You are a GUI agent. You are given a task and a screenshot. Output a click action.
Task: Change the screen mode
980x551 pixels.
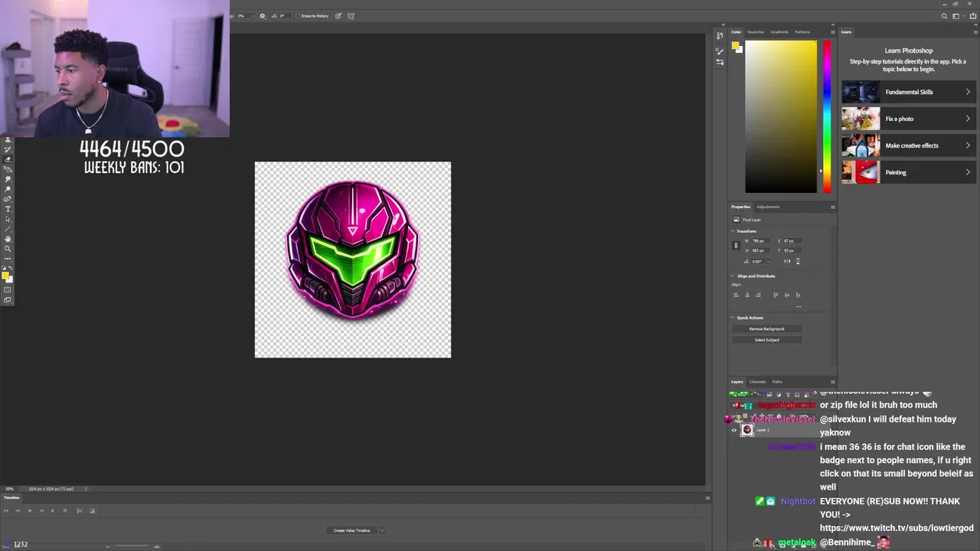tap(8, 299)
